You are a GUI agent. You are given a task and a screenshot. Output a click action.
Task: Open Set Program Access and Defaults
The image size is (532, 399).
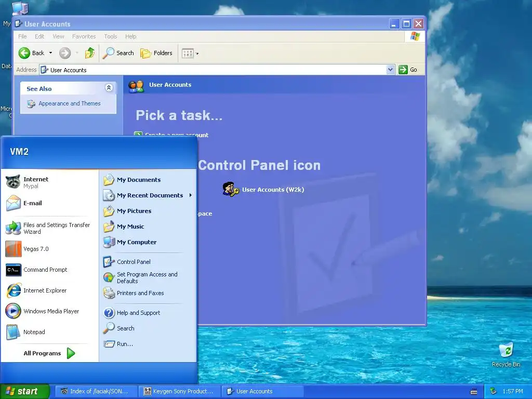point(148,277)
